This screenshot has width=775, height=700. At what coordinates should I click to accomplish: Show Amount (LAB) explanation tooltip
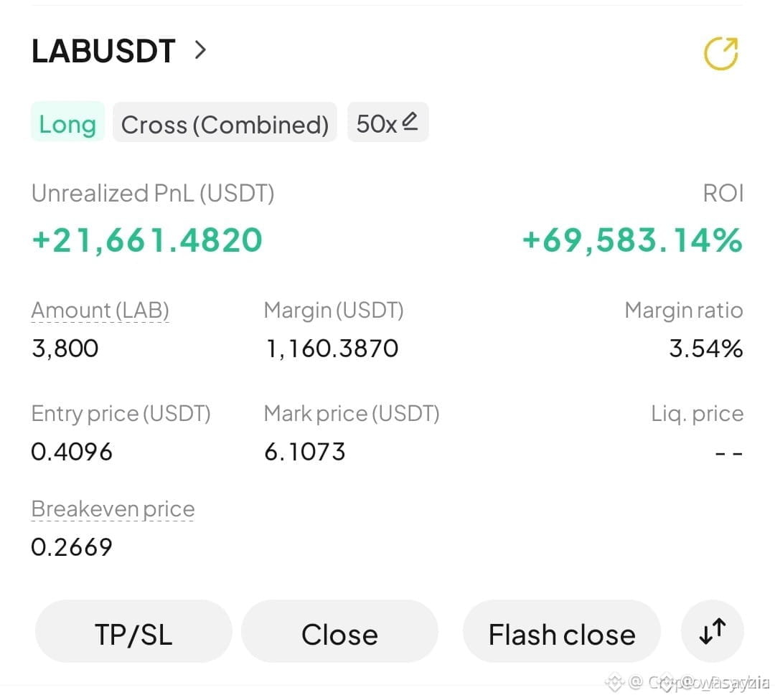[100, 311]
